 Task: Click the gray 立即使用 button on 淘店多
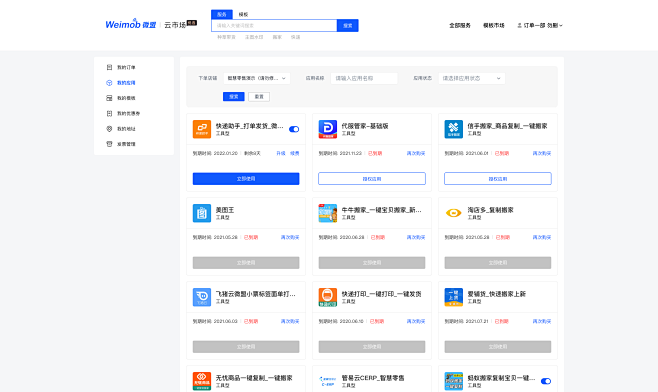point(498,262)
